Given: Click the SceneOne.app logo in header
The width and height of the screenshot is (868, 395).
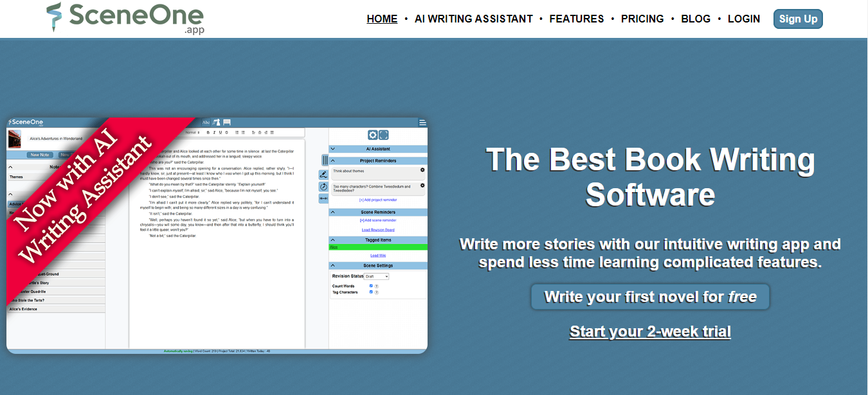Looking at the screenshot, I should pyautogui.click(x=125, y=18).
